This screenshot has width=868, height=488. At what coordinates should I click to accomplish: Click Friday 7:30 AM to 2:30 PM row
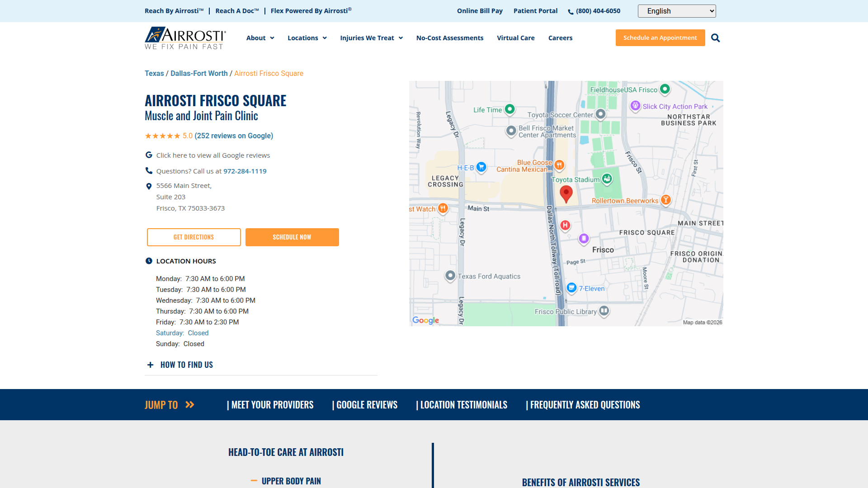point(198,322)
